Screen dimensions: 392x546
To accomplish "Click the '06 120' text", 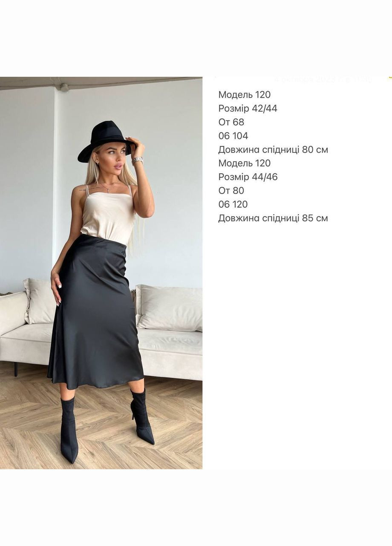I will click(x=233, y=204).
